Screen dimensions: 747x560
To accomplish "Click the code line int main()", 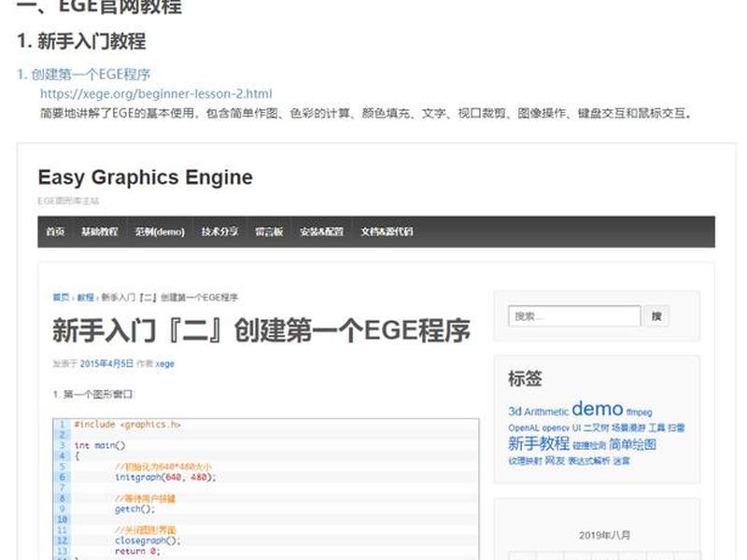I will point(100,445).
